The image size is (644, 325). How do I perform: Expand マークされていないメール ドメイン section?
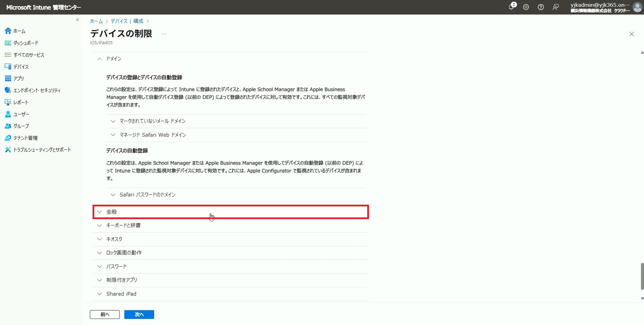coord(152,121)
